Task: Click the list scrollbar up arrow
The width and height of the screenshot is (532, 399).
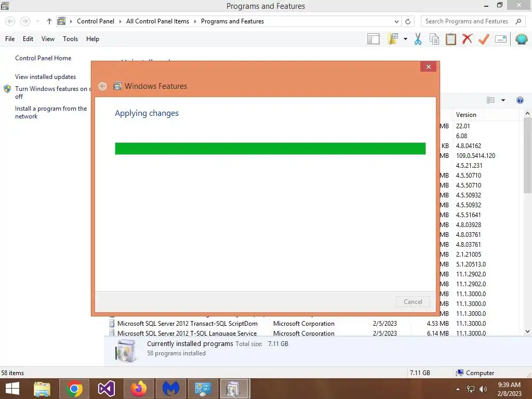Action: tap(527, 114)
